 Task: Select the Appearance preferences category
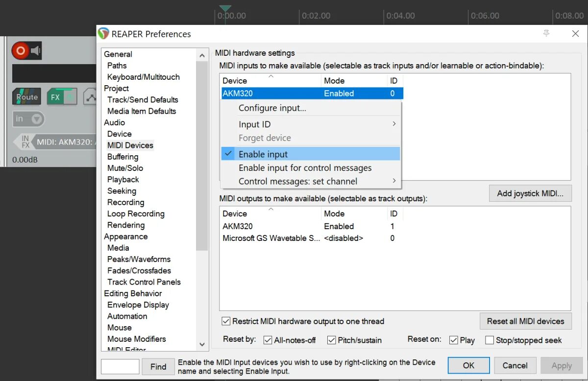pyautogui.click(x=125, y=237)
